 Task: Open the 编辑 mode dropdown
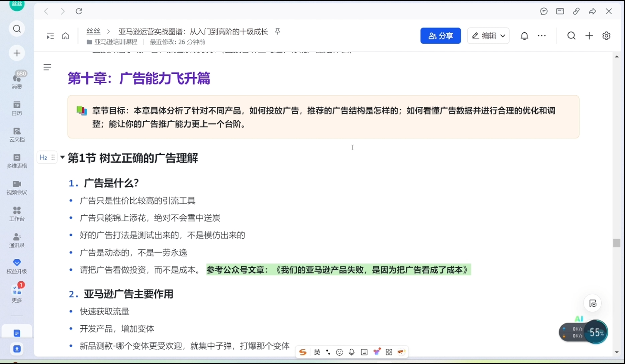click(x=488, y=36)
